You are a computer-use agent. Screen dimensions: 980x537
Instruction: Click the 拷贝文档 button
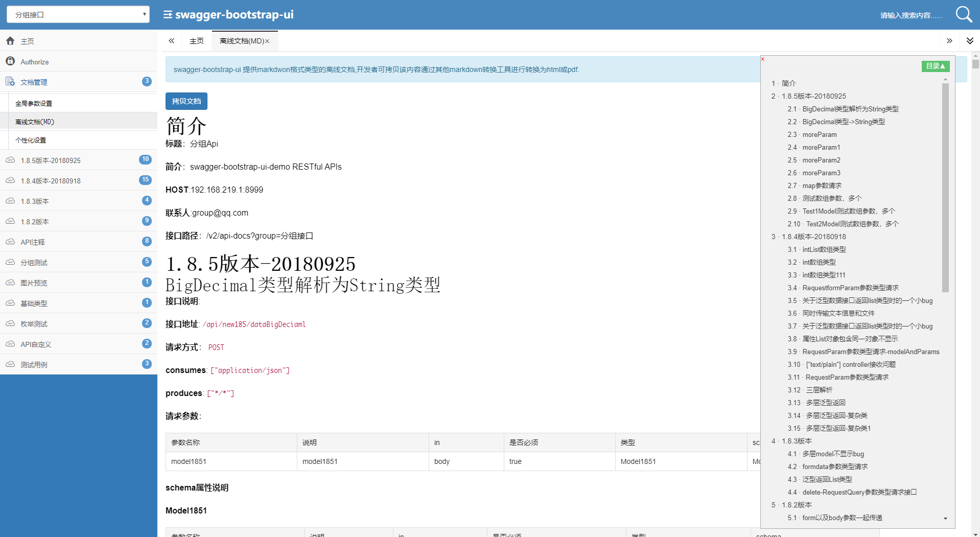(x=186, y=101)
